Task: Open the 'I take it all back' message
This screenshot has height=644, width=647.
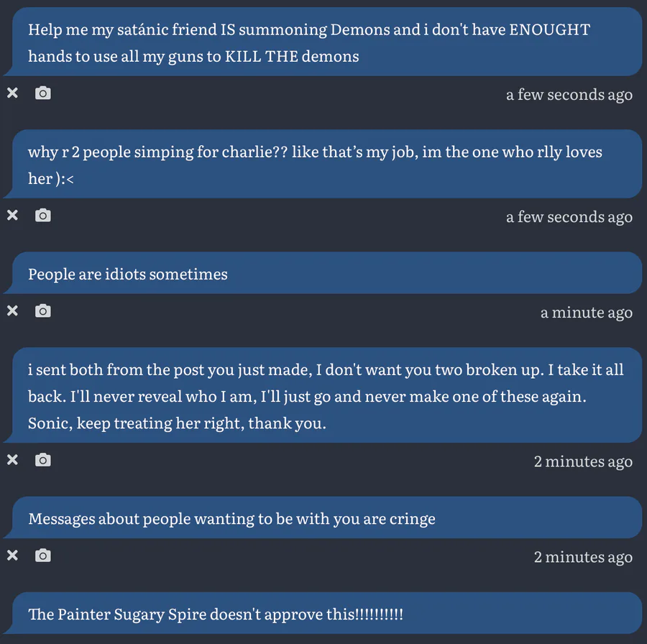Action: (323, 396)
